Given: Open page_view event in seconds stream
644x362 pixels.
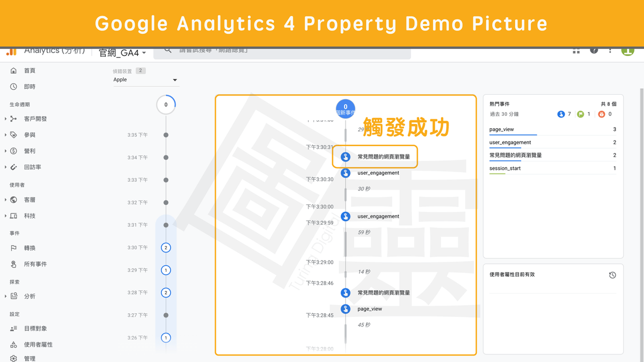Looking at the screenshot, I should point(370,309).
